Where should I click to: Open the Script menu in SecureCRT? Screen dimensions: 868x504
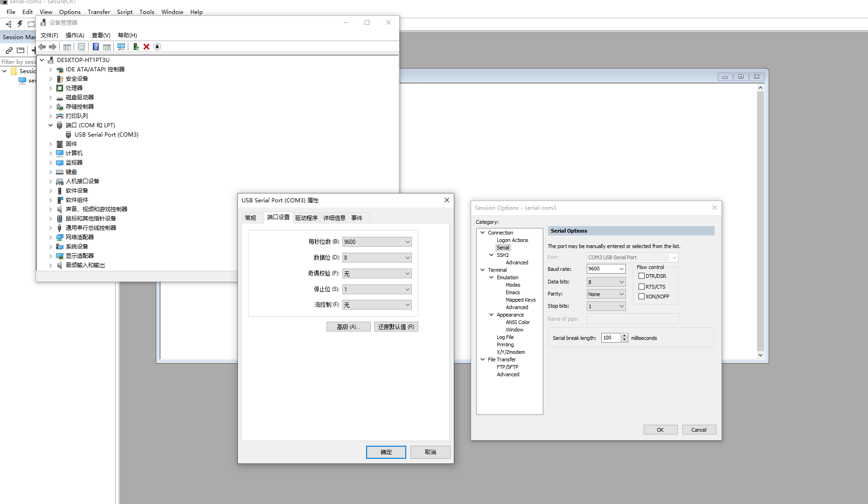pyautogui.click(x=125, y=12)
